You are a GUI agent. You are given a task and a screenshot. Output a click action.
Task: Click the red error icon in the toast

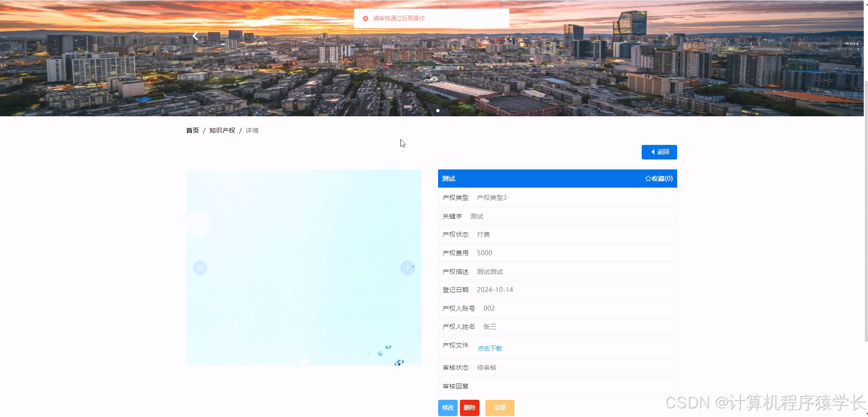365,18
